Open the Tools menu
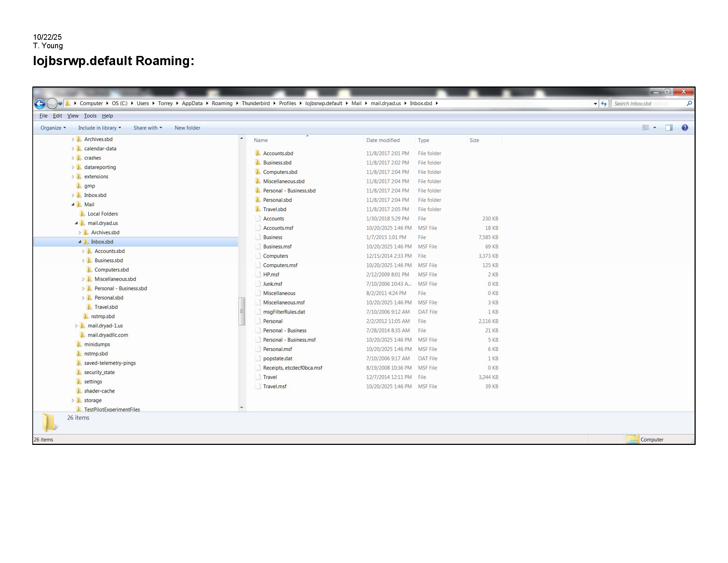 pos(90,116)
